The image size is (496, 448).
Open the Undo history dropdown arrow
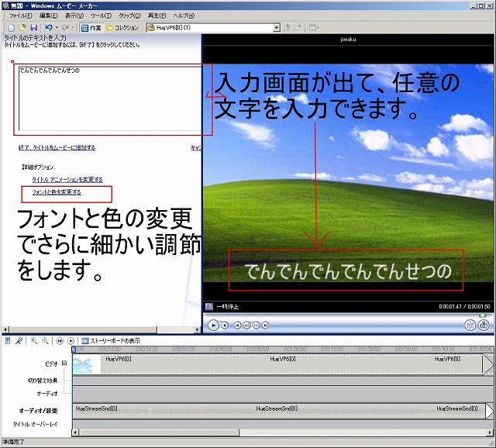coord(57,28)
